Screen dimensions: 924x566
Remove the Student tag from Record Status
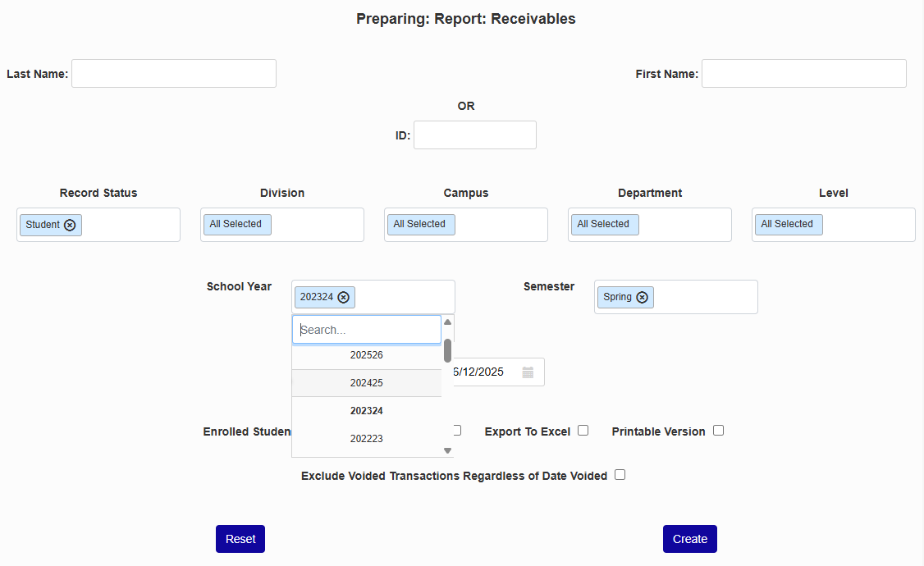[x=70, y=224]
